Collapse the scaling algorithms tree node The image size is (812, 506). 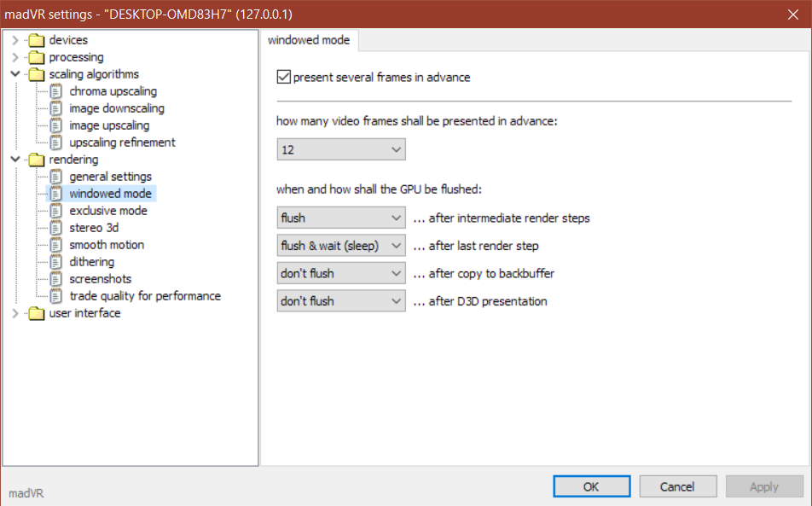click(x=14, y=74)
